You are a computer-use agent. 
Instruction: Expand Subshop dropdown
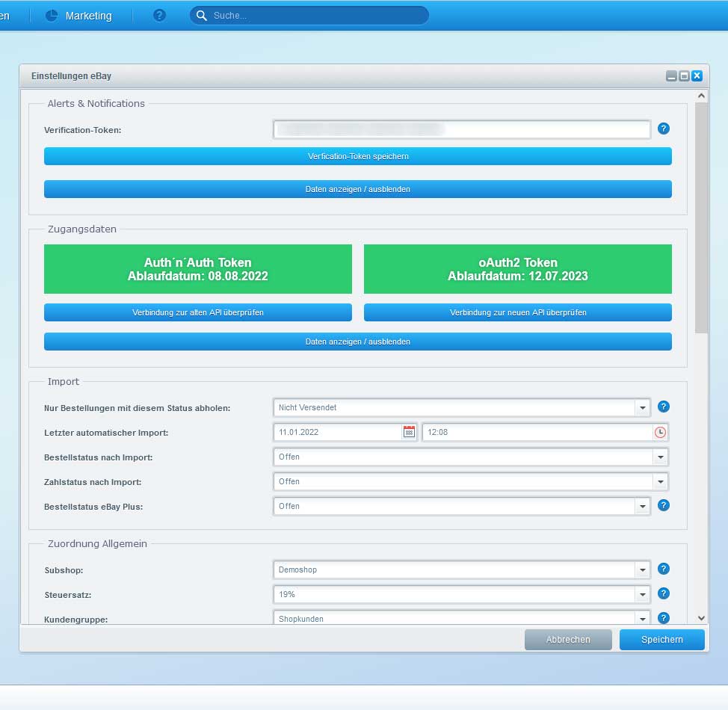tap(643, 569)
